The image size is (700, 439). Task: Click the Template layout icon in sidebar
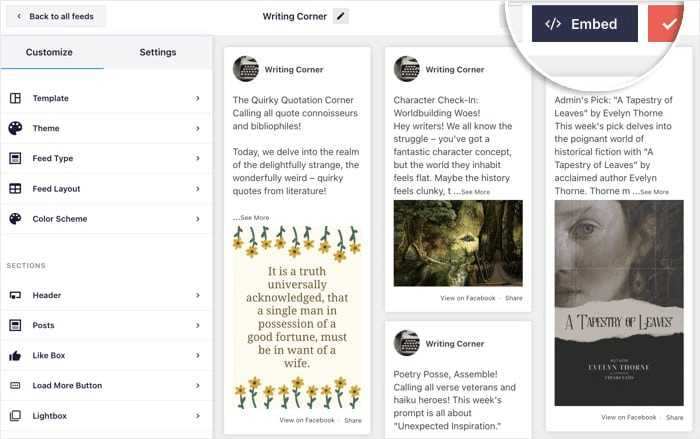coord(15,98)
